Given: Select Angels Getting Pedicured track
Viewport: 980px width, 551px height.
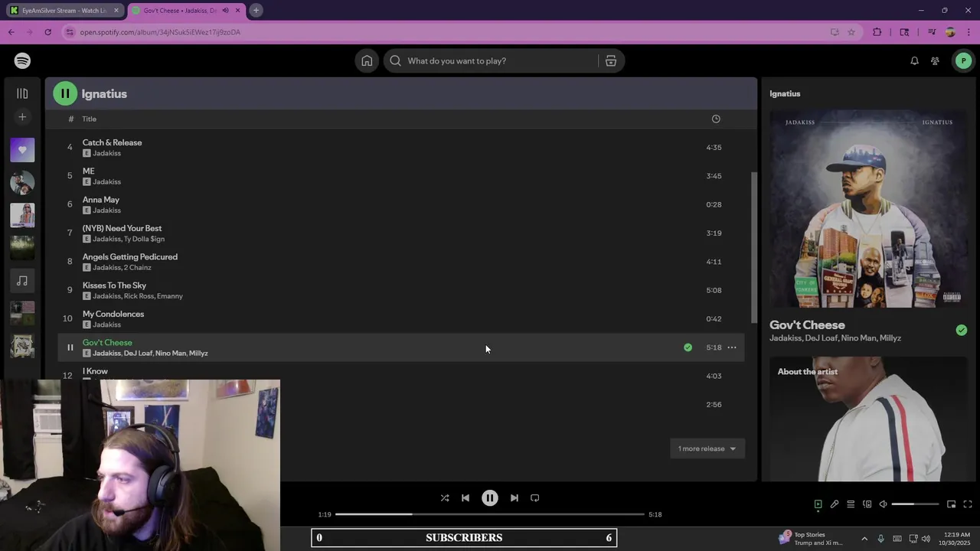Looking at the screenshot, I should (x=401, y=262).
